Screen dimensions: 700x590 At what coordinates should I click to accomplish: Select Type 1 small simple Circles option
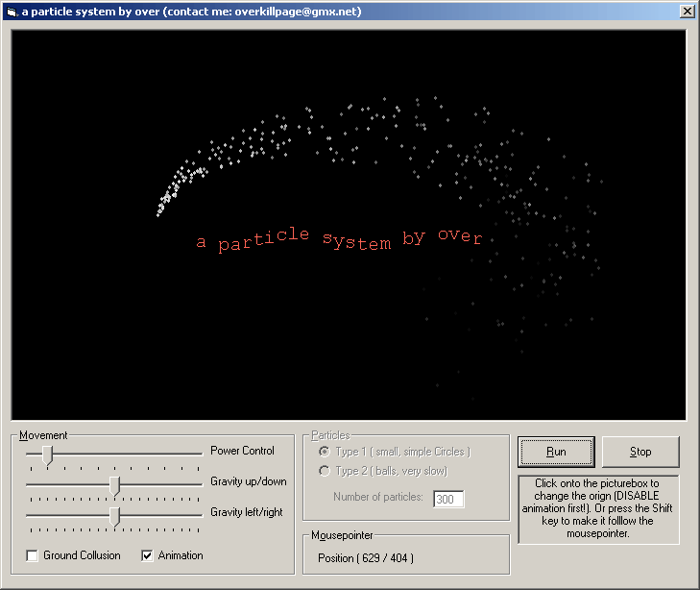(325, 452)
